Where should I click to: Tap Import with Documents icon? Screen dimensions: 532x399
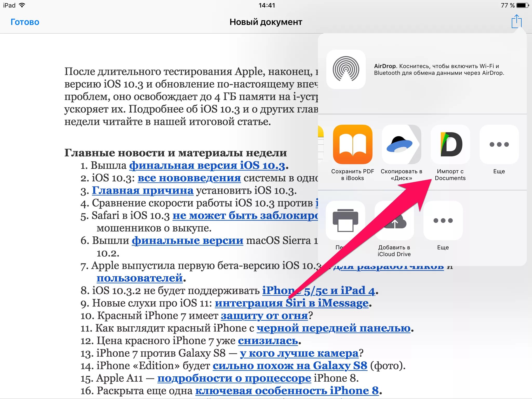[x=450, y=144]
